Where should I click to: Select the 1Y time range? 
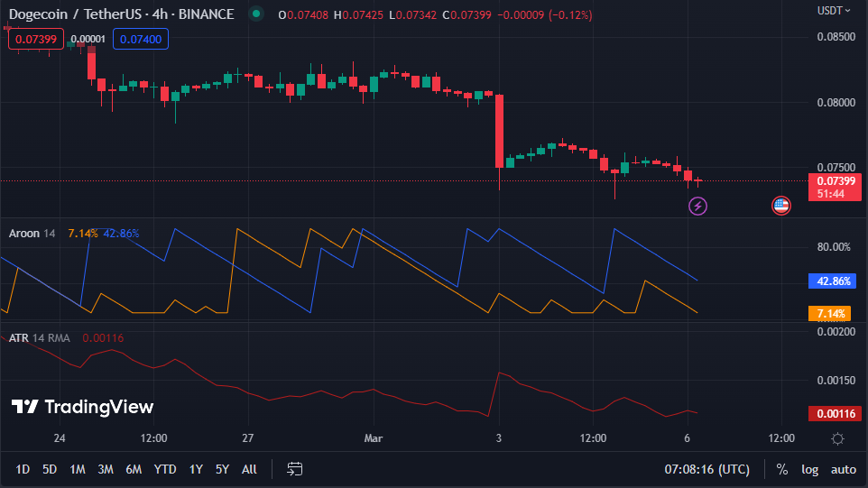click(x=196, y=469)
